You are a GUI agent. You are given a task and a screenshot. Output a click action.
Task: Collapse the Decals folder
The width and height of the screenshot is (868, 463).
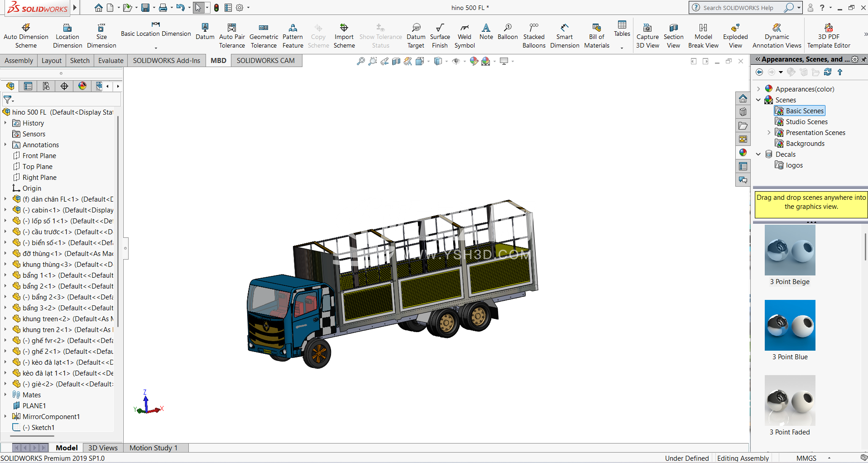758,154
